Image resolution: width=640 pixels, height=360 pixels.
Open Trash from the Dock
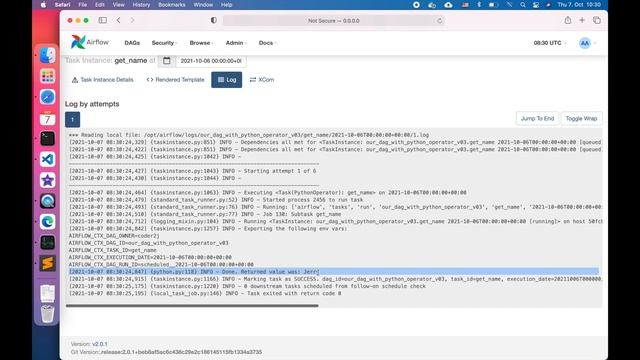[x=47, y=313]
